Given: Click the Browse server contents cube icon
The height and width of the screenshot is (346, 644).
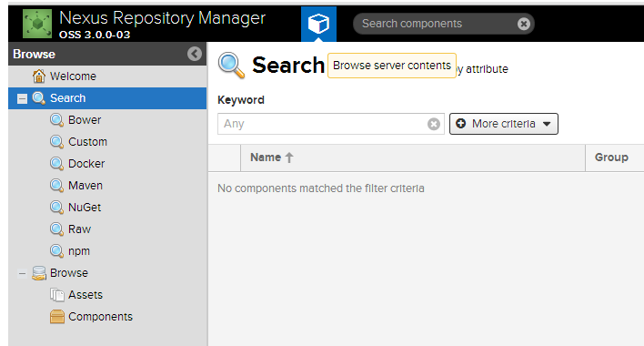Looking at the screenshot, I should click(x=318, y=24).
